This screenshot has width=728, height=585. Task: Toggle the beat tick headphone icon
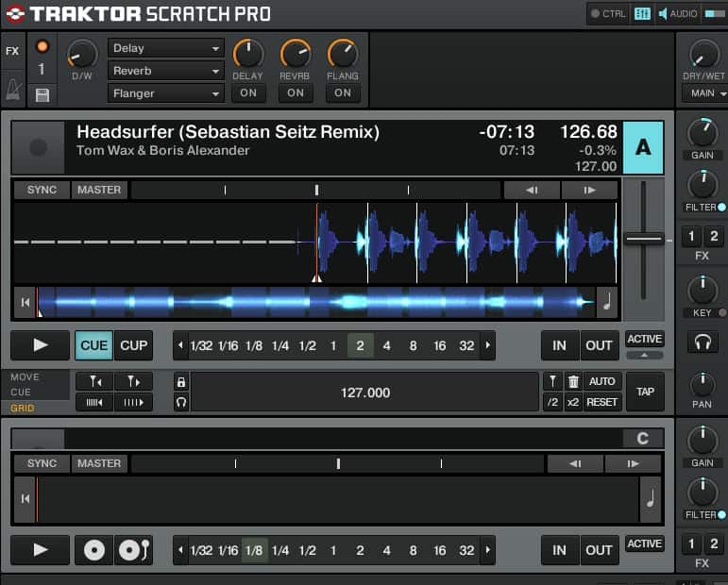coord(181,402)
